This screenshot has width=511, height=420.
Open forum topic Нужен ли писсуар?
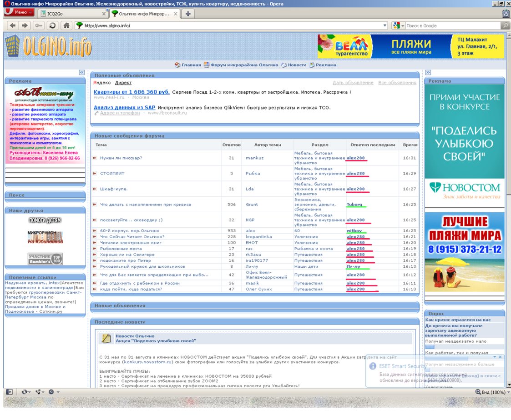(121, 158)
